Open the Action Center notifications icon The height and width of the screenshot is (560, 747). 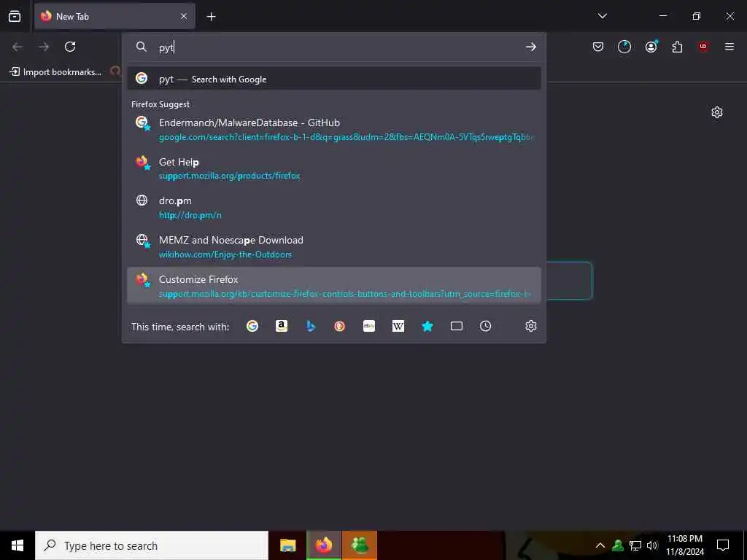pos(723,545)
